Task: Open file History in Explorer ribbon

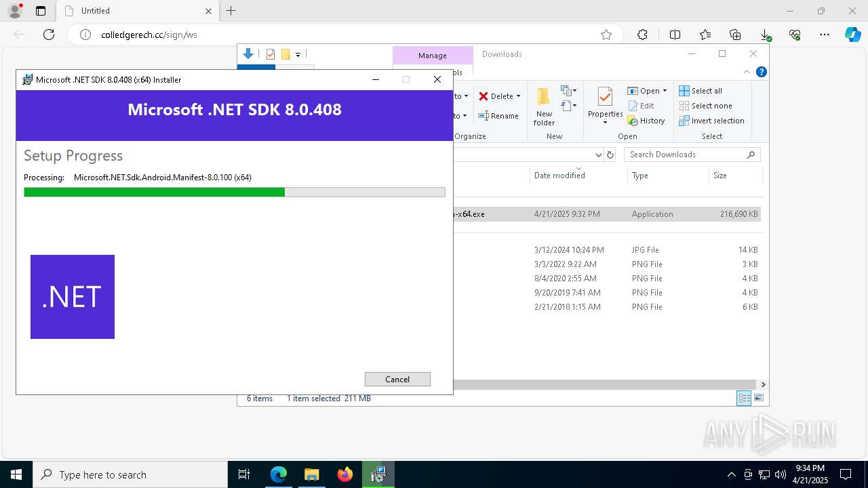Action: [646, 121]
